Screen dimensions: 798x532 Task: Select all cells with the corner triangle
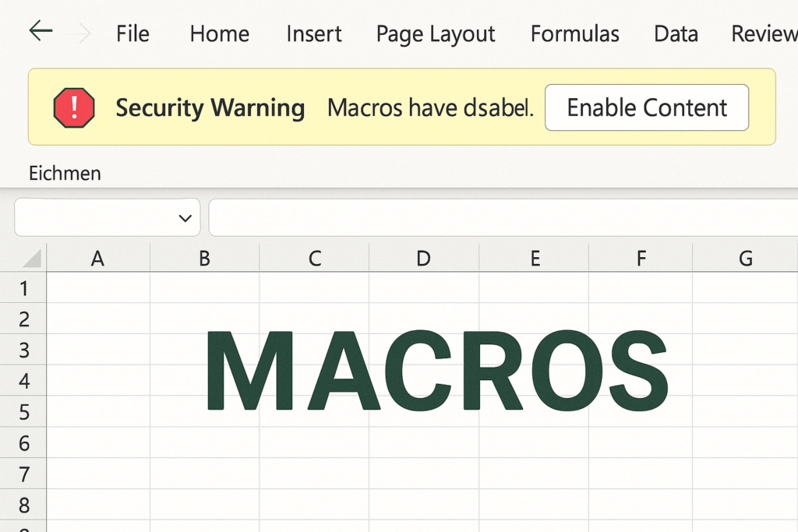click(31, 259)
